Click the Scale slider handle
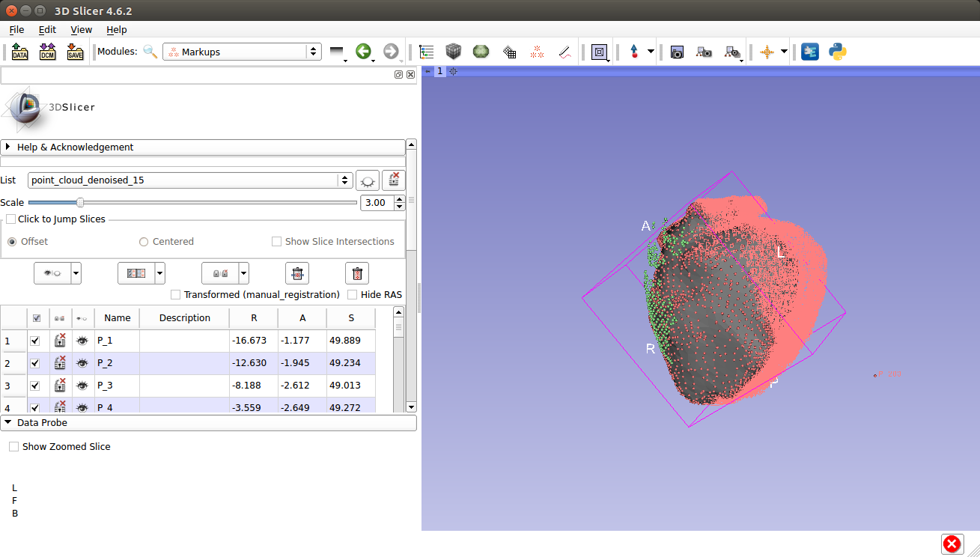The height and width of the screenshot is (557, 980). [x=80, y=202]
